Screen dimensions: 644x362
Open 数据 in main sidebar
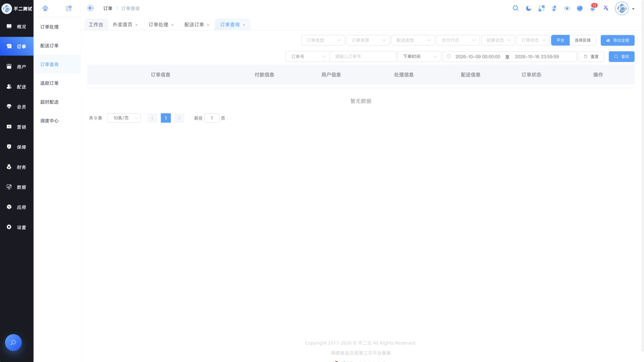click(17, 187)
